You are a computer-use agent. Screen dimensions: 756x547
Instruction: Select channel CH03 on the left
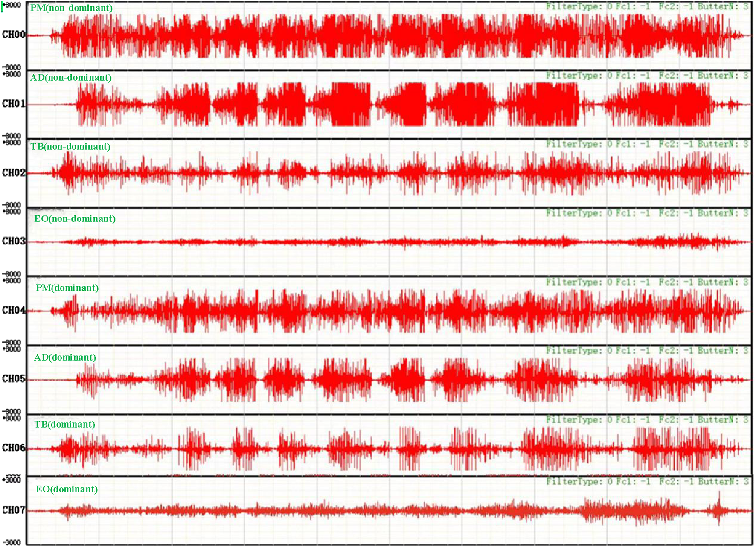pyautogui.click(x=14, y=241)
